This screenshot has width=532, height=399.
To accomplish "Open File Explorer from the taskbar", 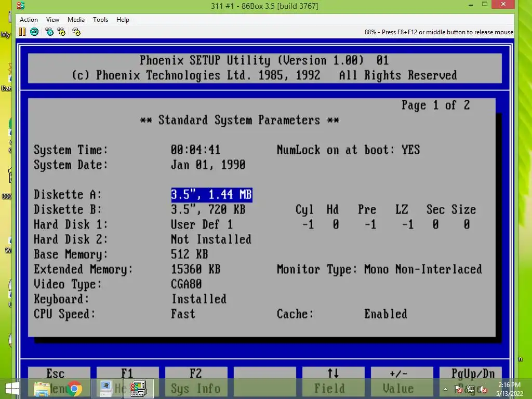I will (42, 389).
